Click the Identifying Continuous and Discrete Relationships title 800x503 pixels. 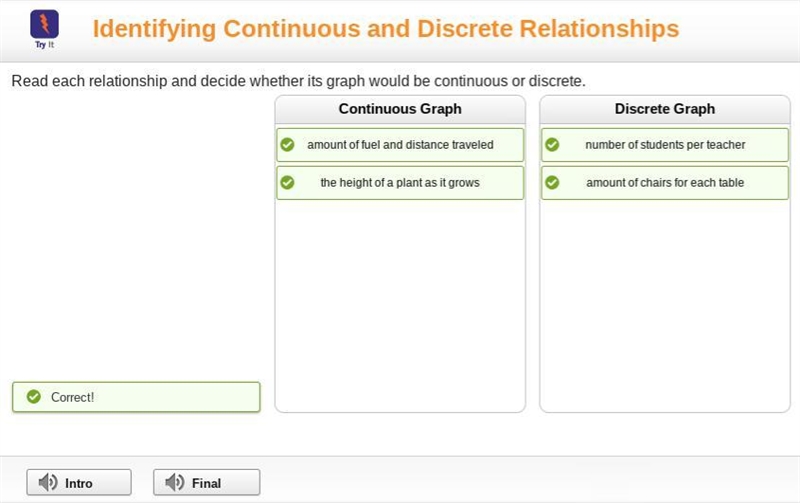386,29
